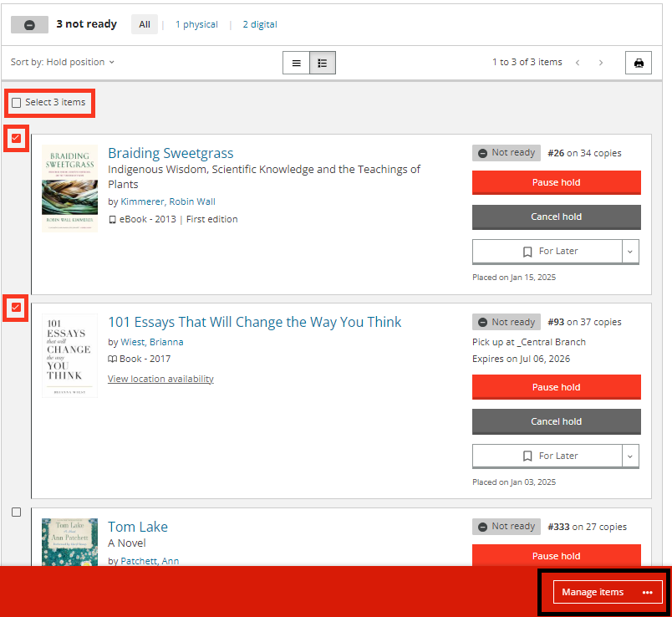Click '#333 on 27 copies' text
Viewport: 672px width, 617px height.
tap(587, 527)
